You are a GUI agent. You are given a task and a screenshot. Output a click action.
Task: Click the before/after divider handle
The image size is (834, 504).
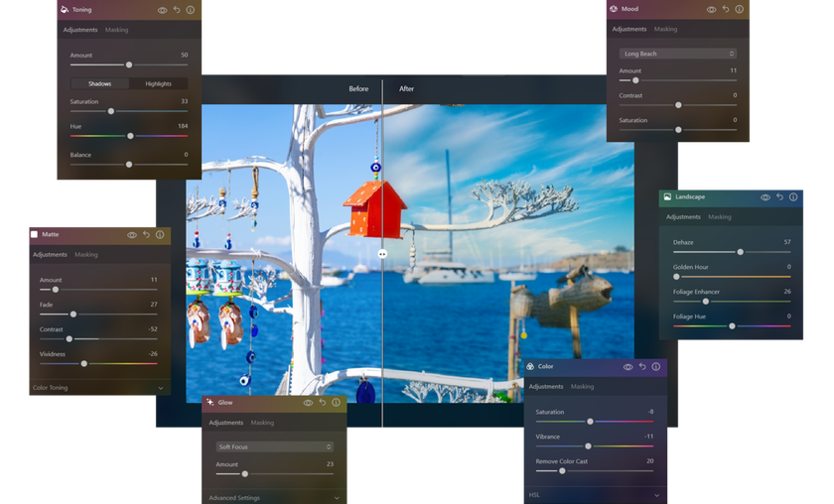coord(382,254)
